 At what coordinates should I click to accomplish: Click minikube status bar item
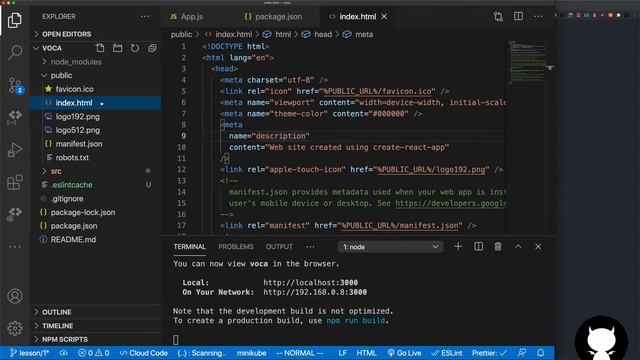click(x=251, y=353)
